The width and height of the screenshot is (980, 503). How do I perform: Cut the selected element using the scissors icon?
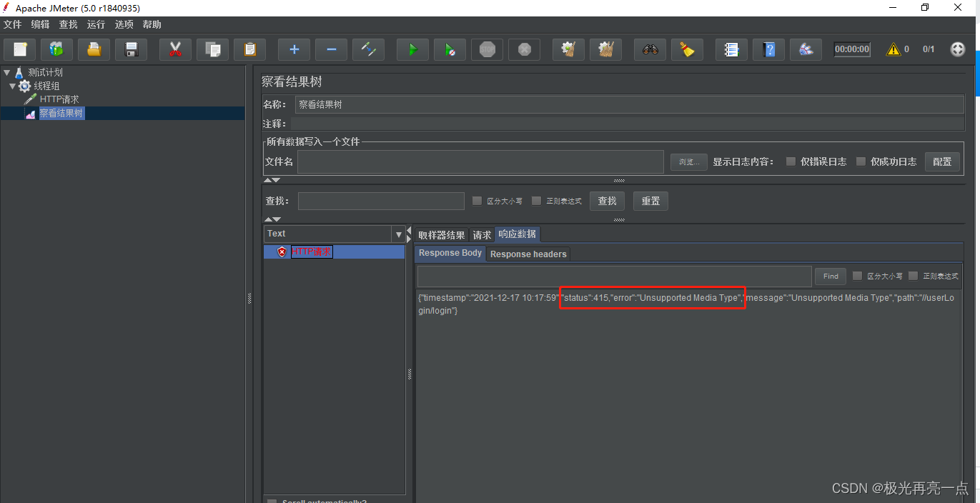175,49
